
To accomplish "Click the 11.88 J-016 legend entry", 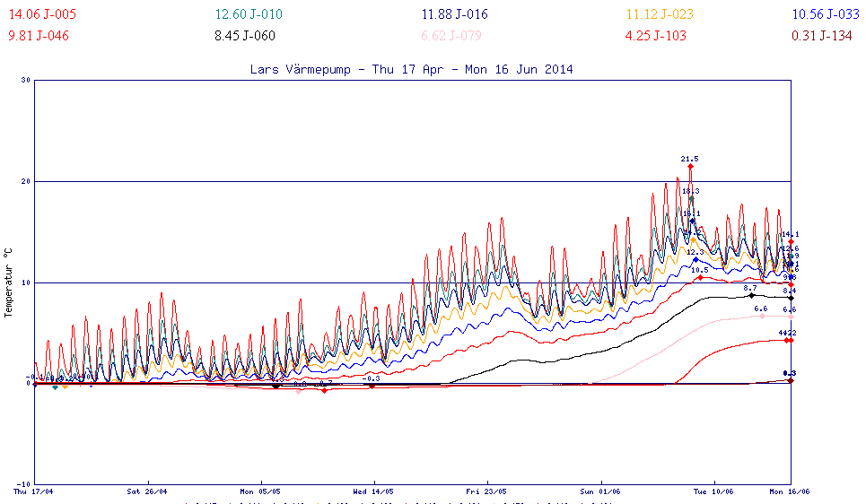I will (456, 14).
